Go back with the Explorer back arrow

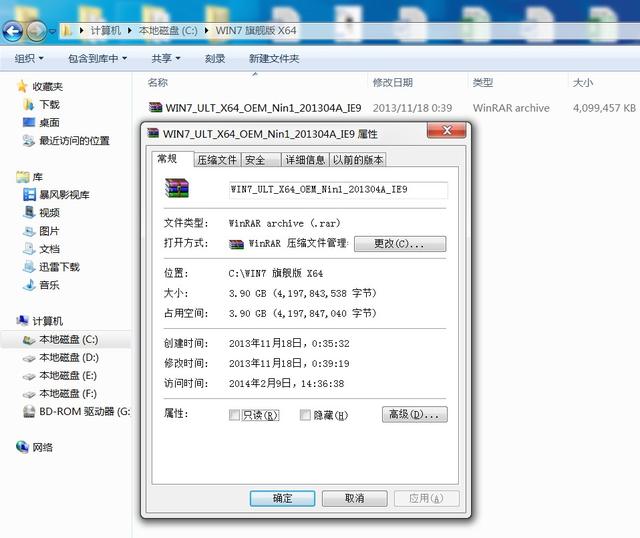(13, 31)
